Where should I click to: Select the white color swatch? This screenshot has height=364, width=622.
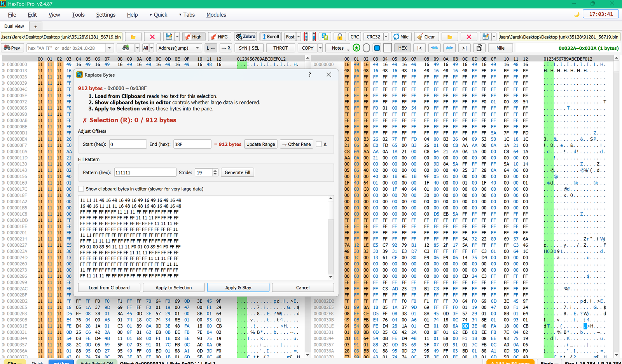388,48
